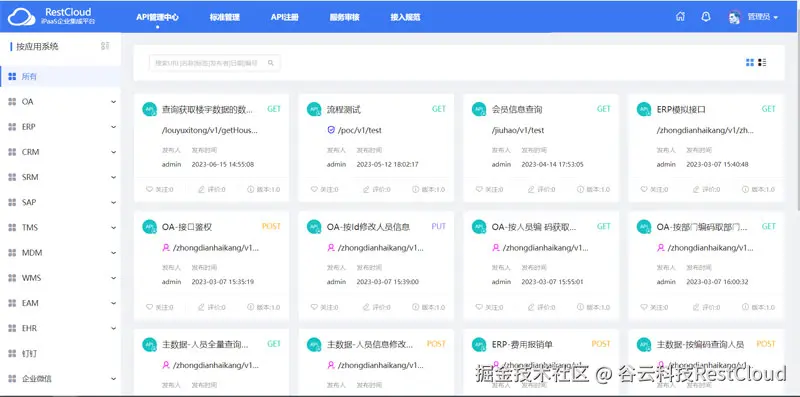
Task: Click the search magnifier icon
Action: pos(271,63)
